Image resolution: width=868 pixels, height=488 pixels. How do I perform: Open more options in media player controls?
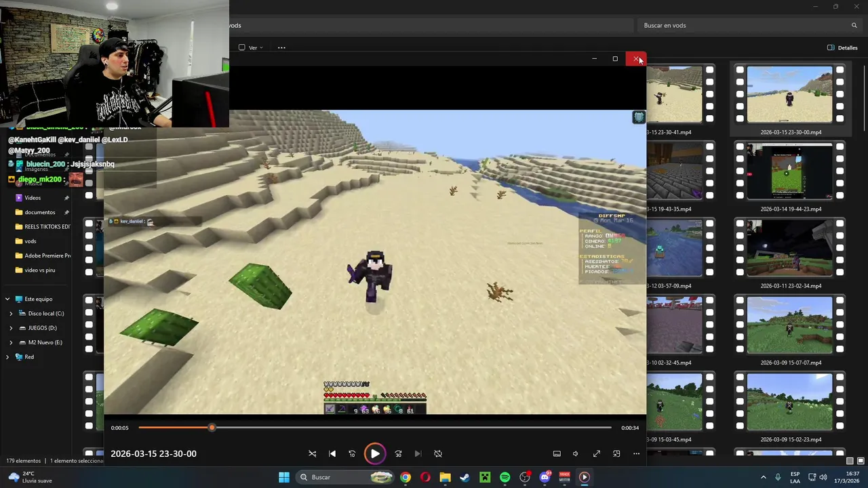(x=636, y=453)
